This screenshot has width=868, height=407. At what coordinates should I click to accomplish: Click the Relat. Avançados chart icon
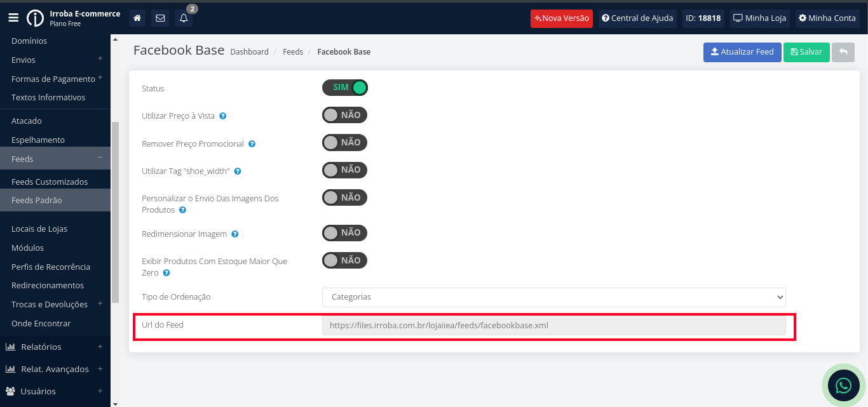point(10,369)
